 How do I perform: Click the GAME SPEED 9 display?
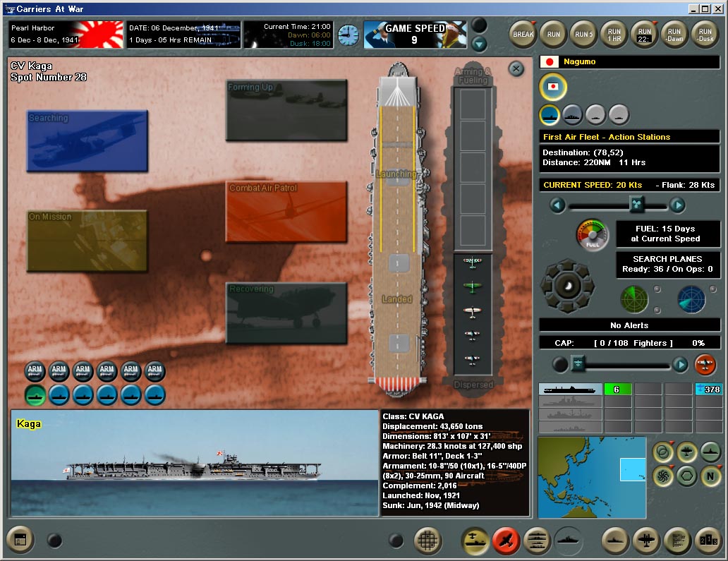click(x=415, y=35)
